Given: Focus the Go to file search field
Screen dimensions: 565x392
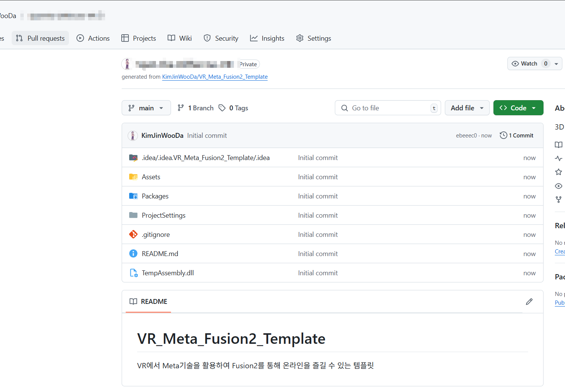Looking at the screenshot, I should point(388,108).
